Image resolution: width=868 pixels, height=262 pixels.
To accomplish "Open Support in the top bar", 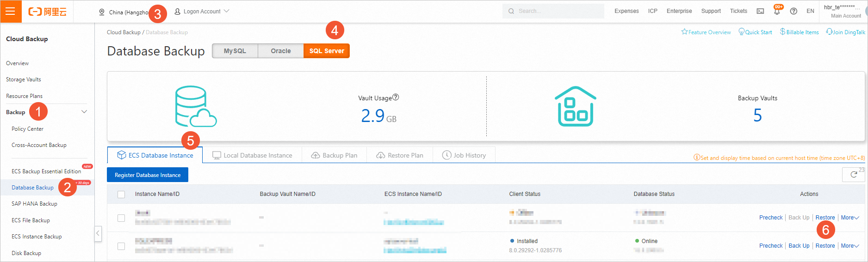I will coord(711,11).
